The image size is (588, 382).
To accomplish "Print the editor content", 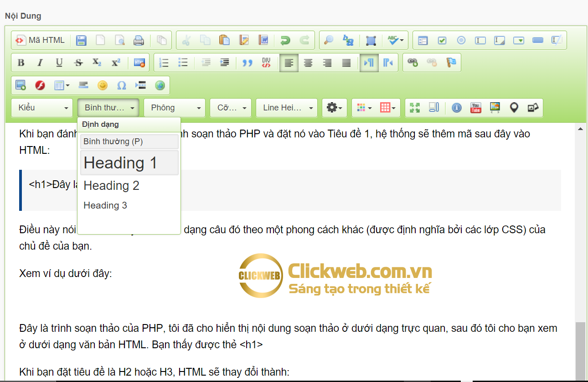I will pos(139,40).
